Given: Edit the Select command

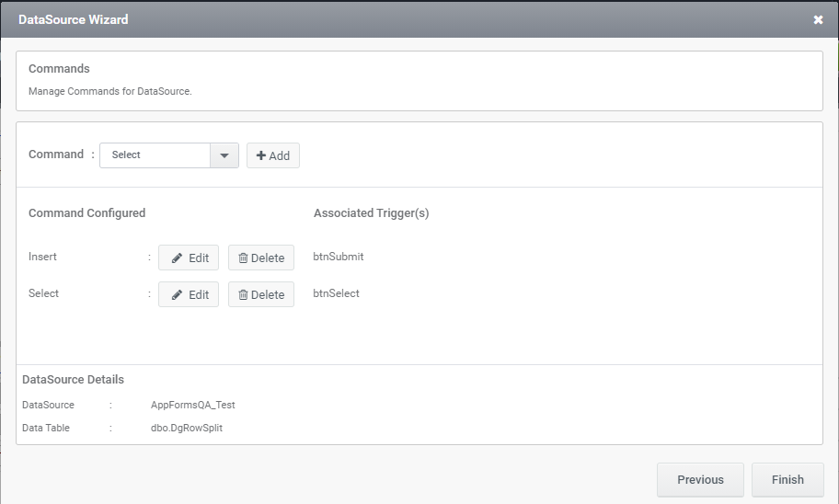Looking at the screenshot, I should [x=189, y=294].
